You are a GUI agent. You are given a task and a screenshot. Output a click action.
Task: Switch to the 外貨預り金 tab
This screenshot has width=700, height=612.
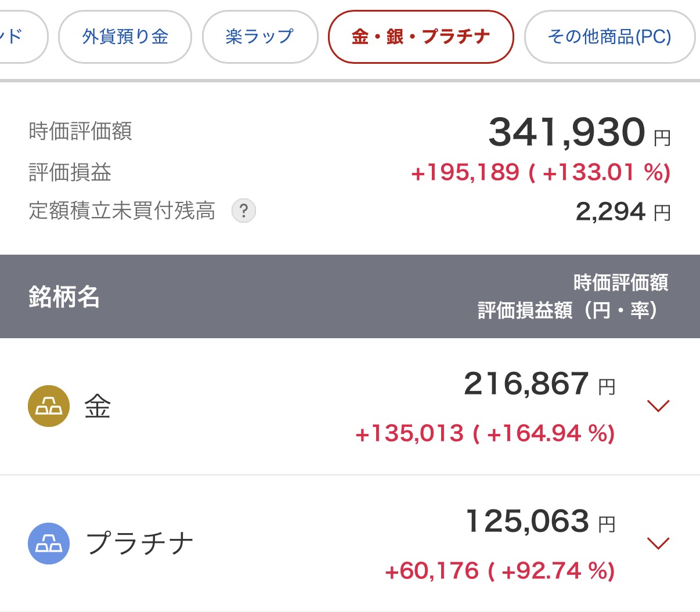[125, 37]
